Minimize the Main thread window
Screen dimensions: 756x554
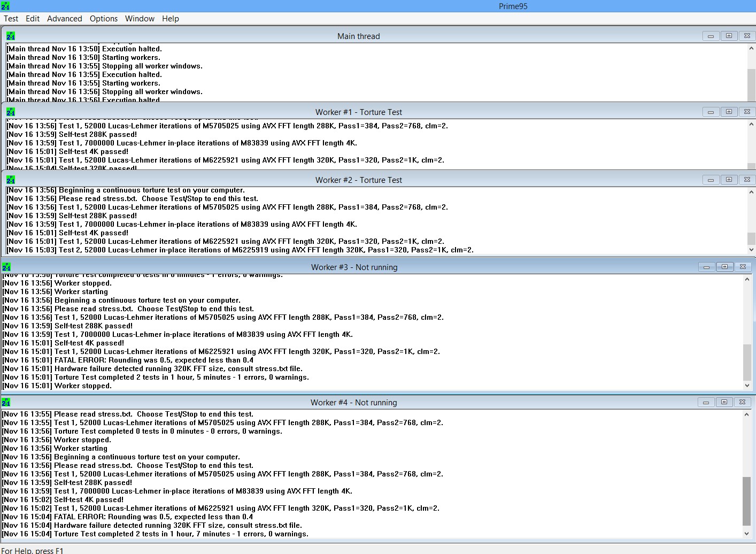coord(711,36)
